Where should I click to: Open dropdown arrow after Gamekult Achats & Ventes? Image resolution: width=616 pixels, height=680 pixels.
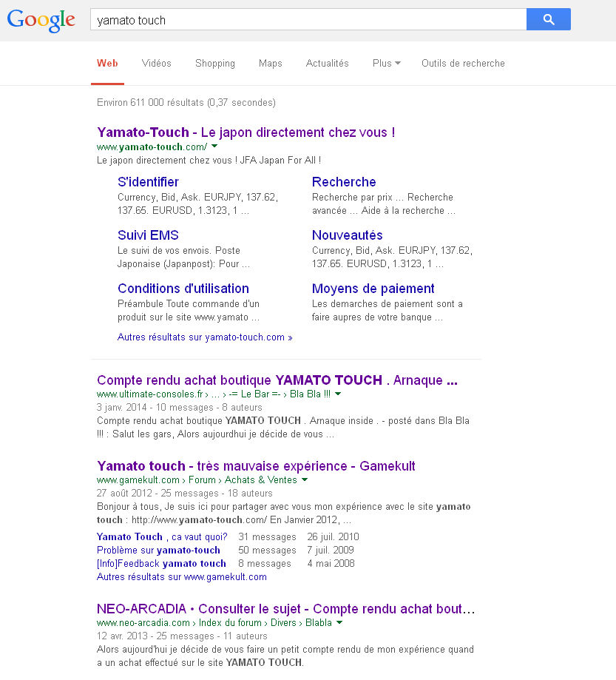pyautogui.click(x=305, y=480)
